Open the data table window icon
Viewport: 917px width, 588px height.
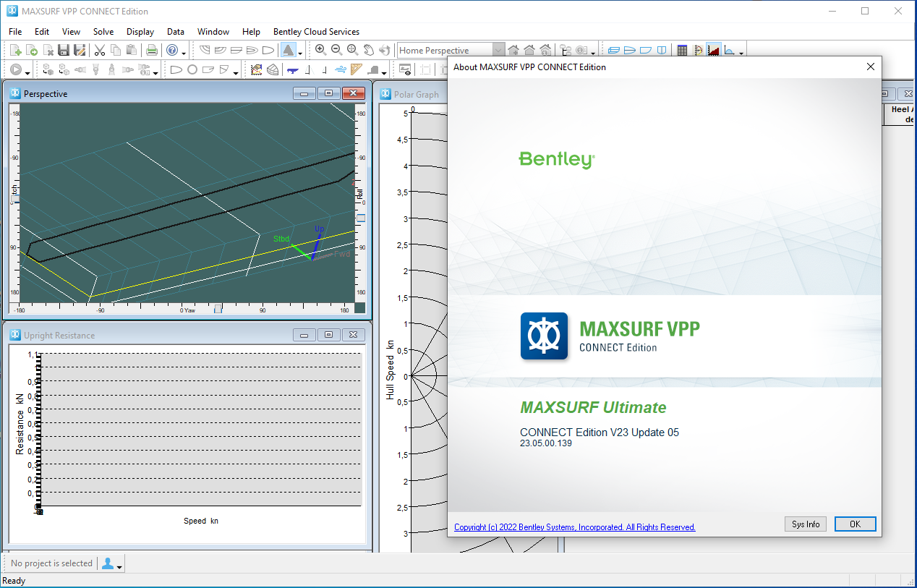click(682, 50)
